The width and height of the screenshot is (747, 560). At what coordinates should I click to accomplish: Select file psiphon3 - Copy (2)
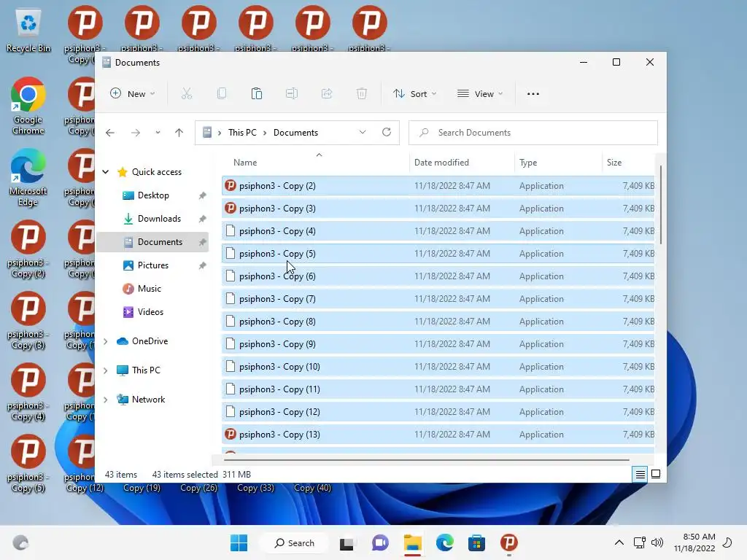click(438, 186)
